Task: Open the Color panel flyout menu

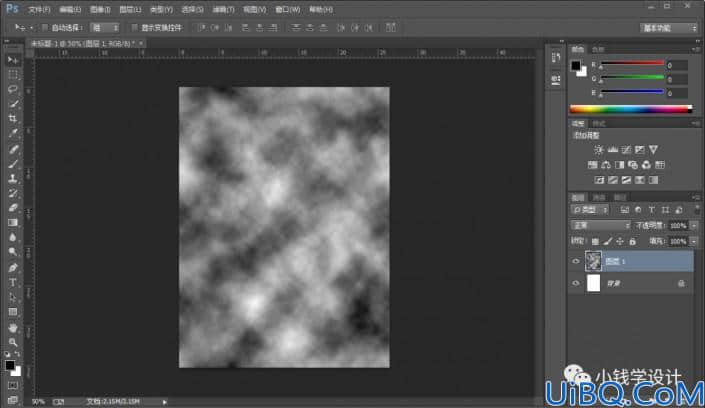Action: 696,49
